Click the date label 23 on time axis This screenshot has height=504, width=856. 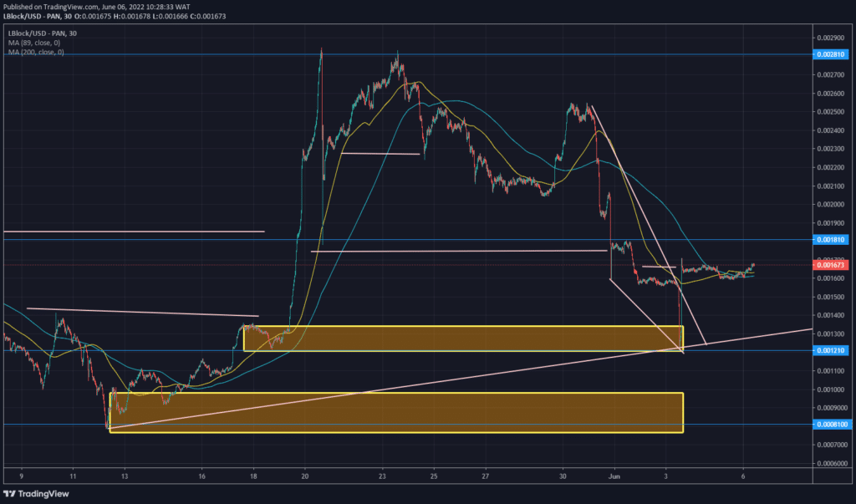coord(382,476)
